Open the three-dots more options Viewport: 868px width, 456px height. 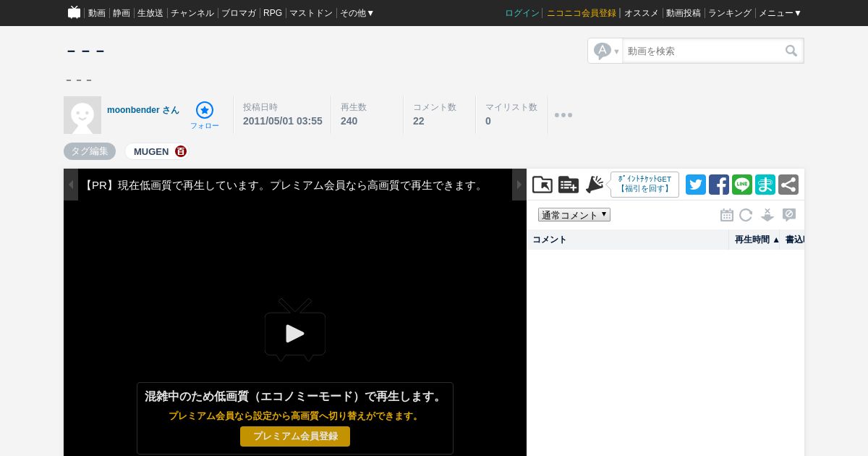[563, 115]
